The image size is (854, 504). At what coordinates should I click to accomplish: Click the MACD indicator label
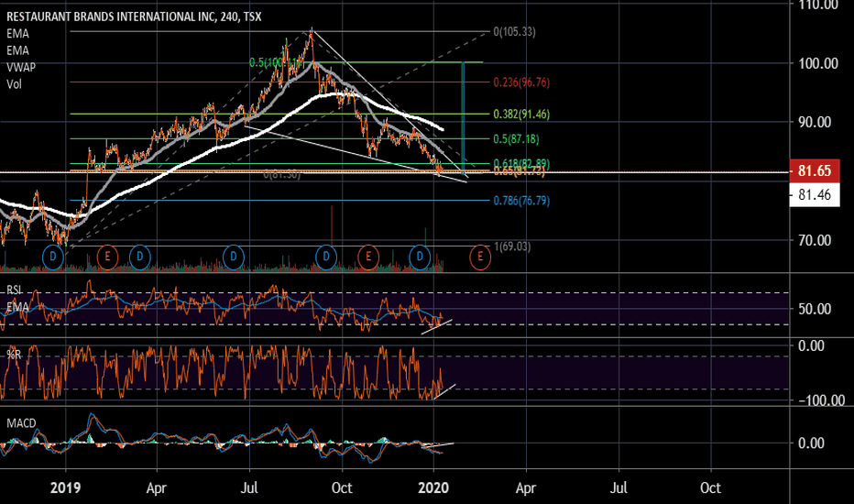coord(21,423)
